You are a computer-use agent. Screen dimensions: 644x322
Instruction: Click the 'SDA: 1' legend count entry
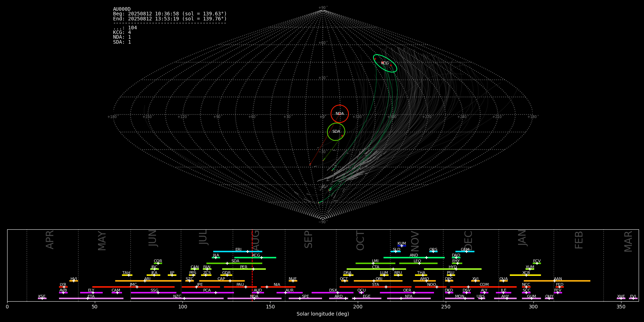(122, 42)
